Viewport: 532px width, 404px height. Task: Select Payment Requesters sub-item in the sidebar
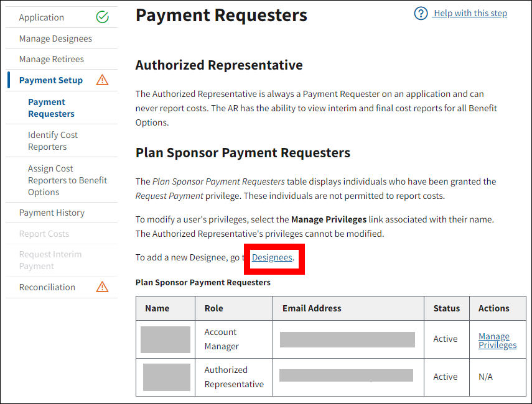51,108
